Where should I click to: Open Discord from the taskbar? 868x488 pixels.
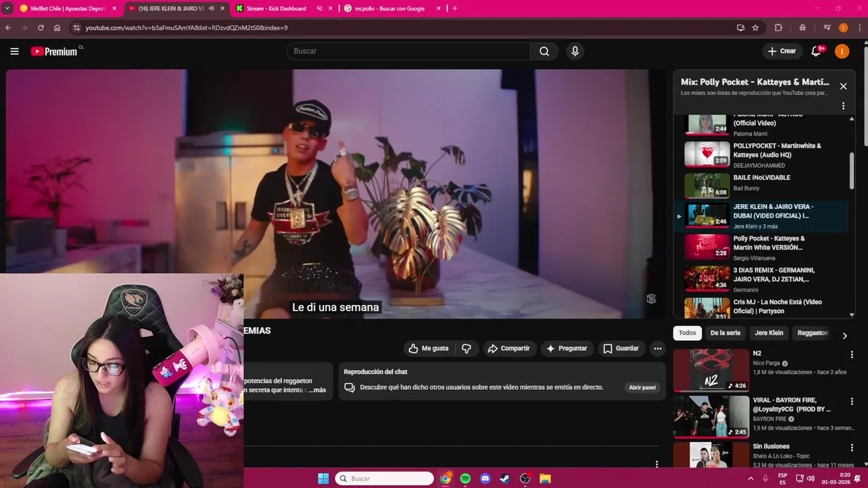tap(485, 479)
